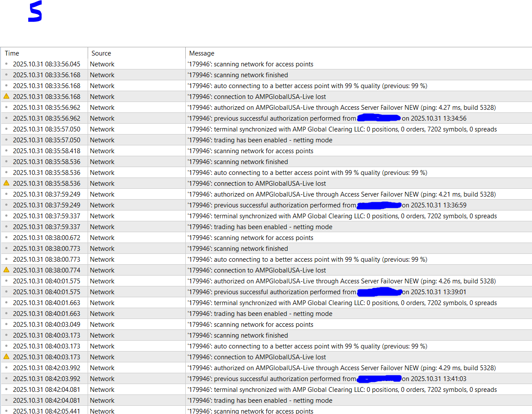Screen dimensions: 532x414
Task: Select the timestamp 2025.10.31 08:40:03.049
Action: click(46, 325)
